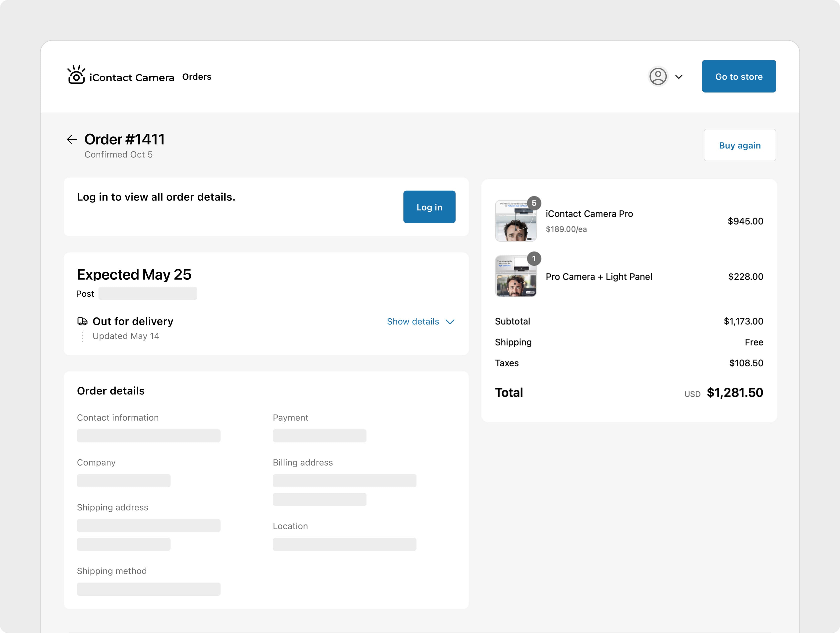Click the Pro Camera + Light Panel name
This screenshot has width=840, height=633.
click(598, 277)
